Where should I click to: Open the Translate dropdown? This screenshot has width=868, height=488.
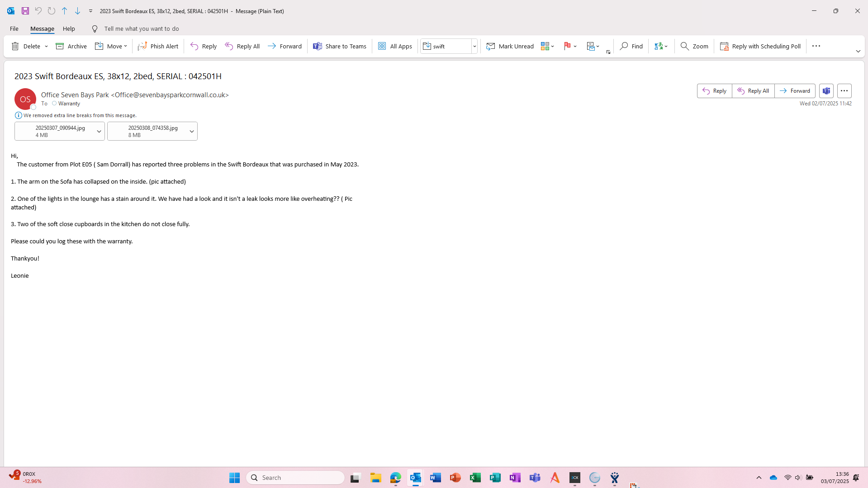[661, 46]
